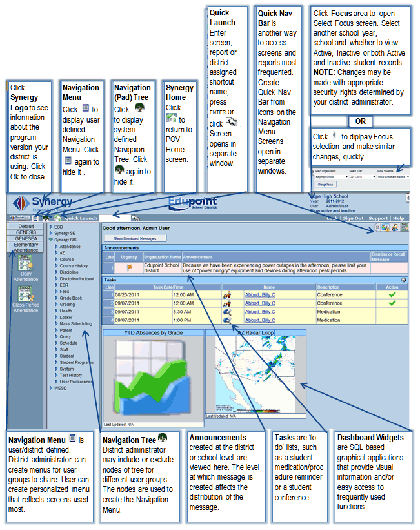The image size is (420, 530).
Task: Open Show Students dropdown
Action: tap(394, 176)
